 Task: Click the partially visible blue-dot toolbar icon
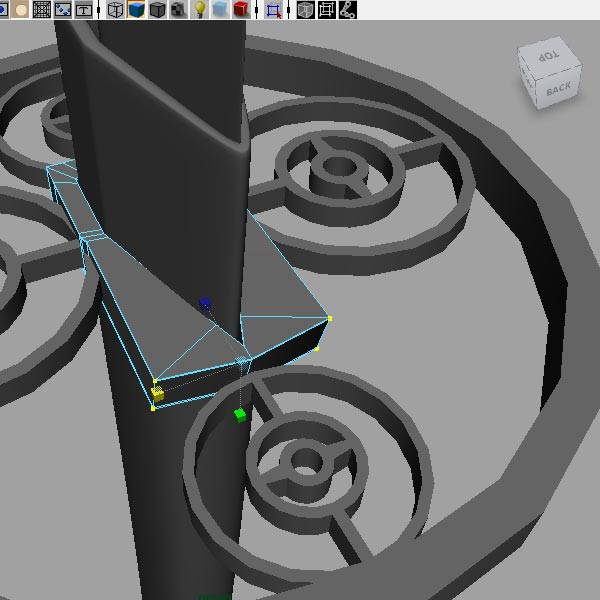4,10
